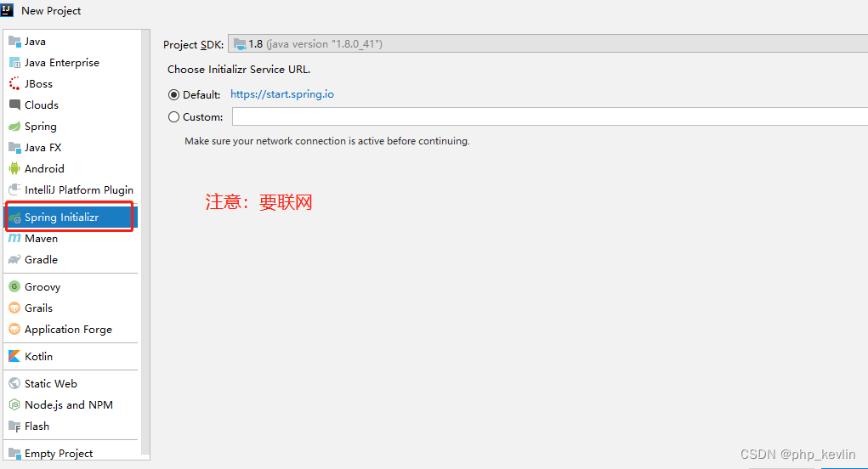Viewport: 868px width, 469px height.
Task: Select 'Kotlin' project type
Action: 71,356
